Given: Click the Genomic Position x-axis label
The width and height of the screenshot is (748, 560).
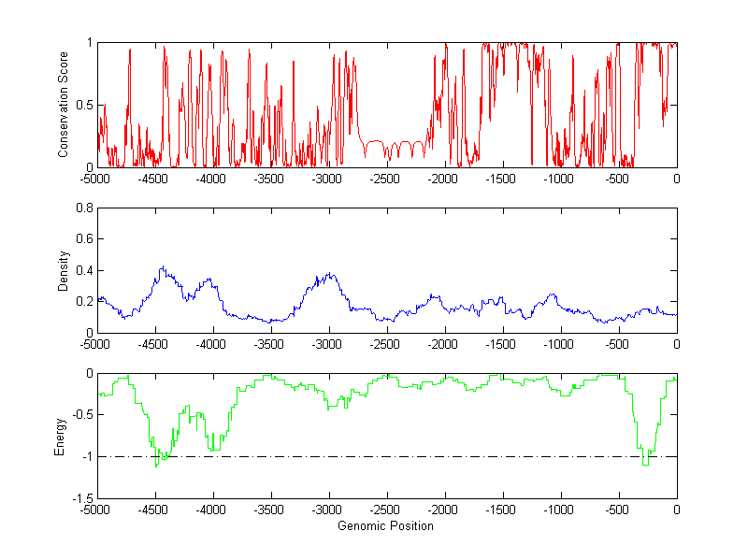Looking at the screenshot, I should coord(385,525).
